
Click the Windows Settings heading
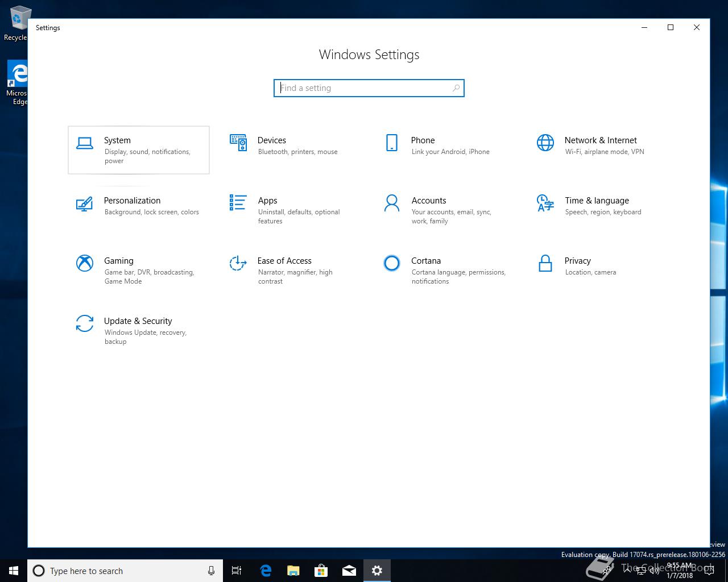click(x=369, y=55)
